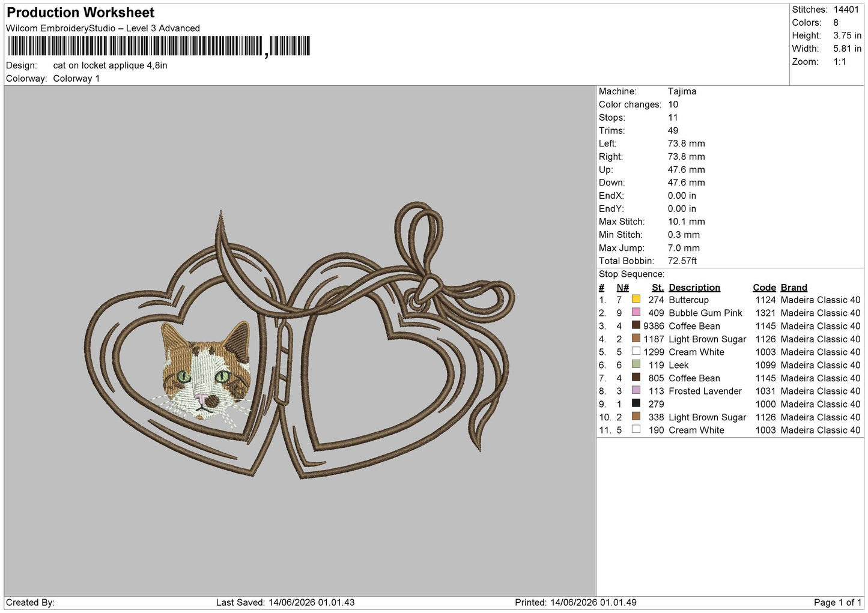Viewport: 868px width, 613px height.
Task: Click the Bubble Gum Pink color swatch
Action: [636, 312]
